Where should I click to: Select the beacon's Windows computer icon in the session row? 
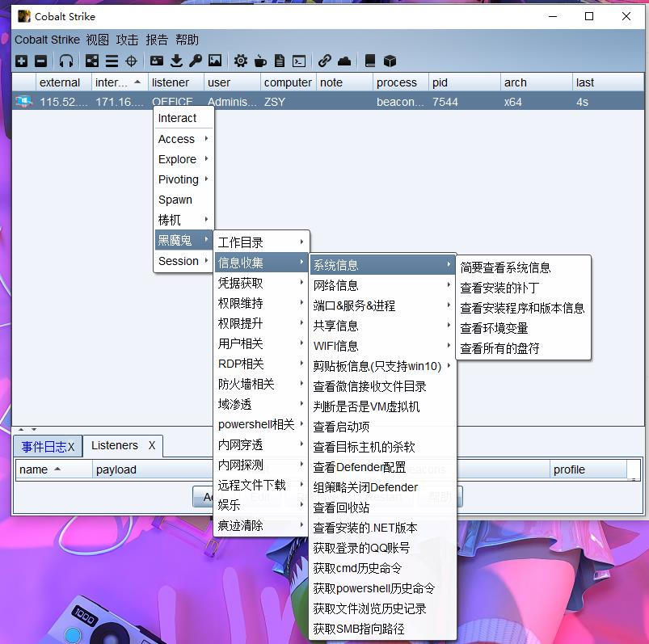click(x=23, y=102)
